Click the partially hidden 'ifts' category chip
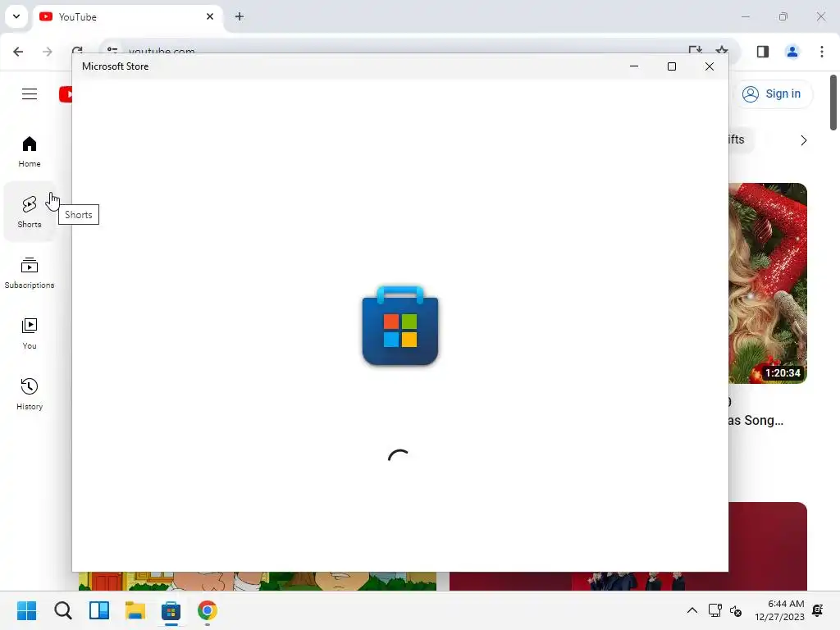 coord(741,139)
